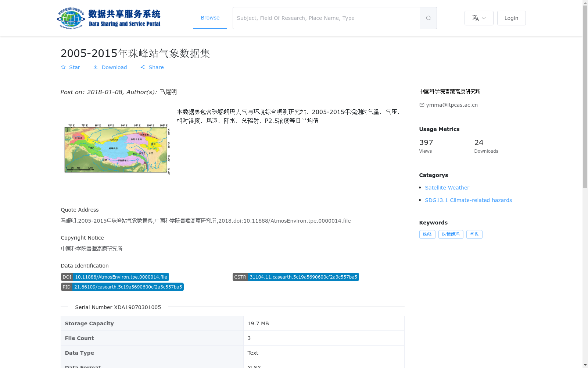
Task: Click the dataset title 2005-2015年珠峰站气象数据集
Action: click(135, 53)
